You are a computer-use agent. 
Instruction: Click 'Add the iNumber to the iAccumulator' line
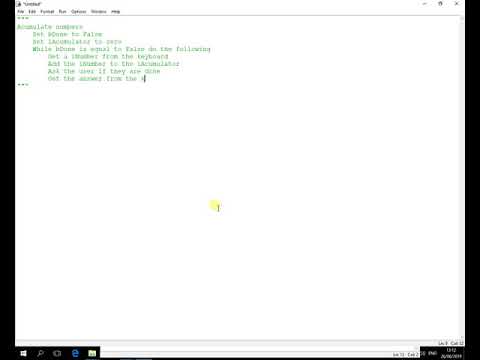(114, 64)
